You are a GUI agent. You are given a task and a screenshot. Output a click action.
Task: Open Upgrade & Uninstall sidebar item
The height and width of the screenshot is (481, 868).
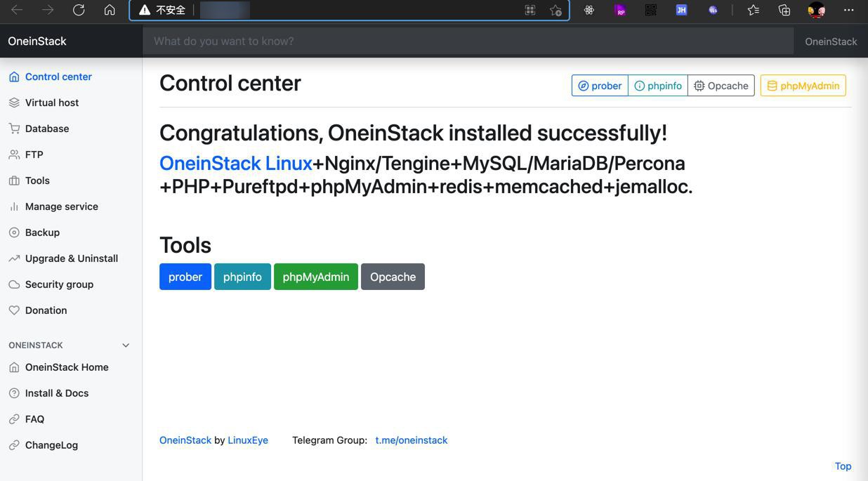click(x=71, y=258)
